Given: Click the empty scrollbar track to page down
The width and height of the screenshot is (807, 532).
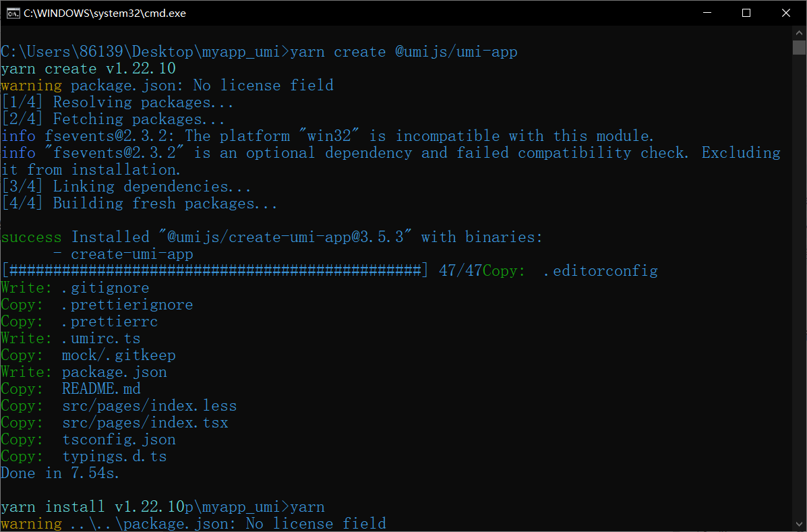Looking at the screenshot, I should [798, 270].
